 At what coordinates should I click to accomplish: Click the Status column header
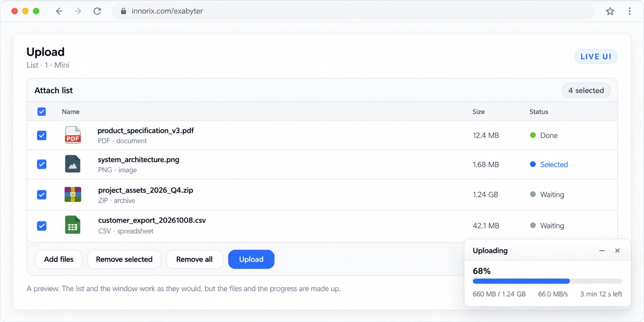539,111
